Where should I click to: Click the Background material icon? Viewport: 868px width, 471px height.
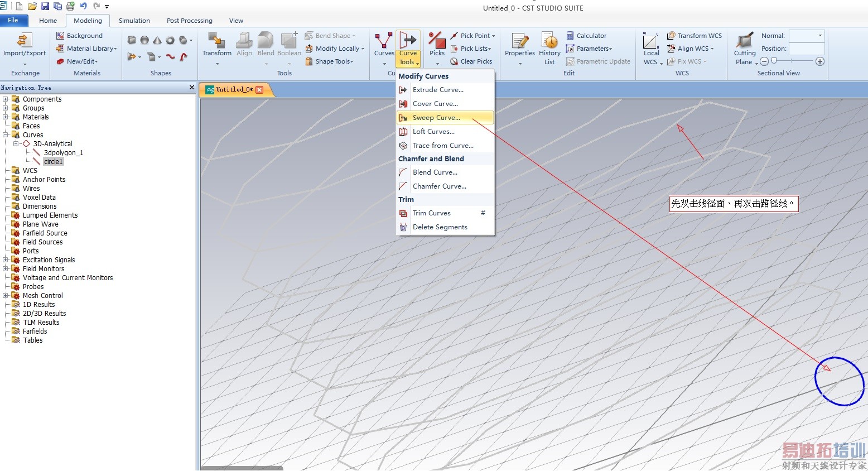(60, 36)
